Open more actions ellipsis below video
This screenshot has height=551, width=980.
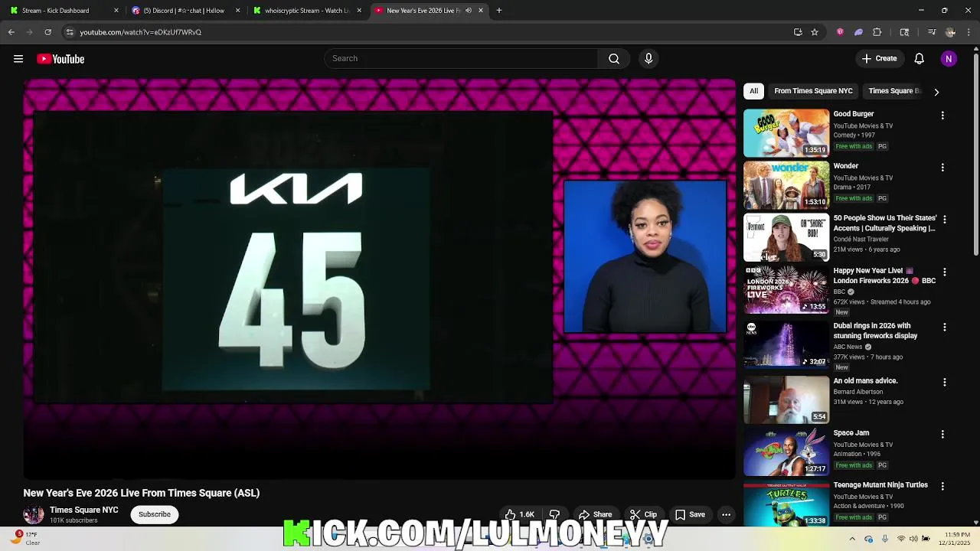tap(726, 514)
